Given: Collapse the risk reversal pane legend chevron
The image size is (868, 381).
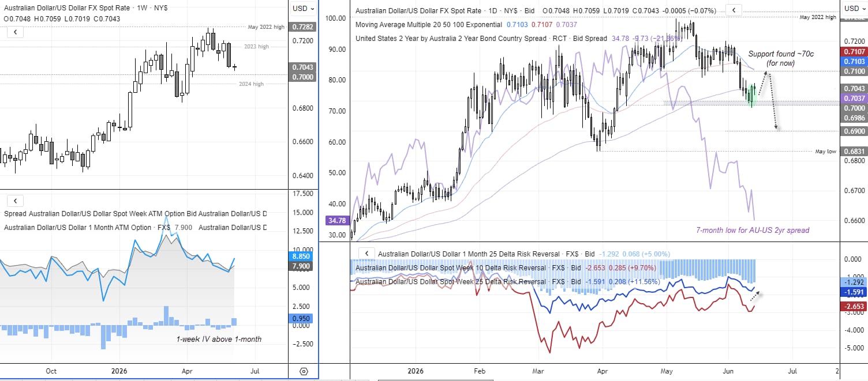Looking at the screenshot, I should pos(366,254).
